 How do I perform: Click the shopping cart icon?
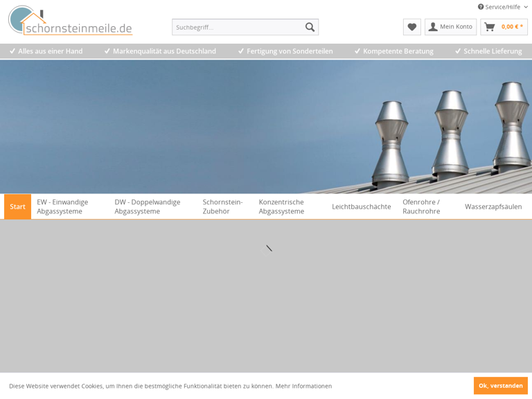[490, 27]
